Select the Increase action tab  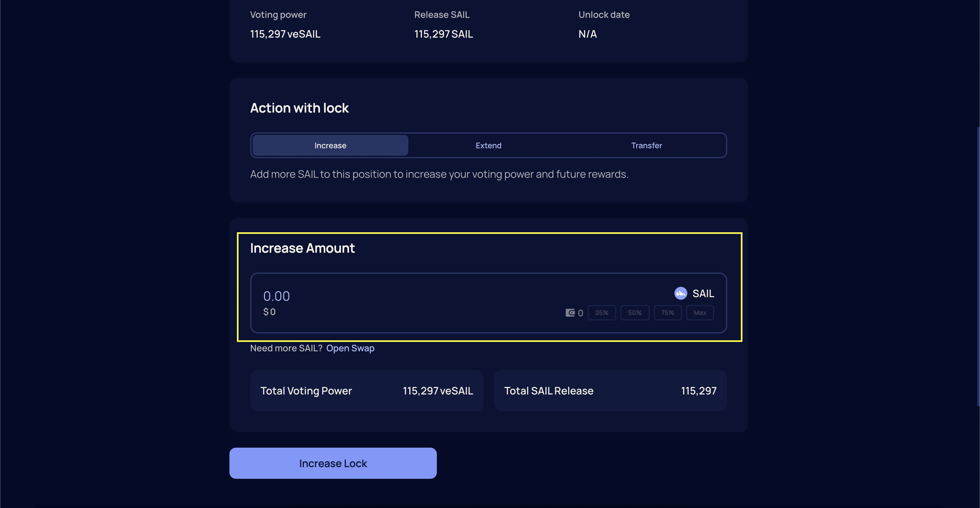330,145
